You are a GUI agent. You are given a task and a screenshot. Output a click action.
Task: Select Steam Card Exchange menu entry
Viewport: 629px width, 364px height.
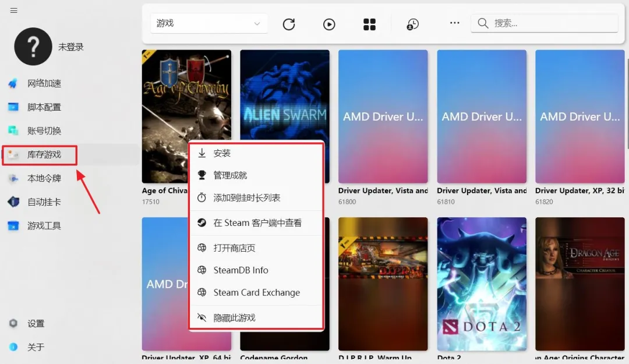(x=256, y=292)
